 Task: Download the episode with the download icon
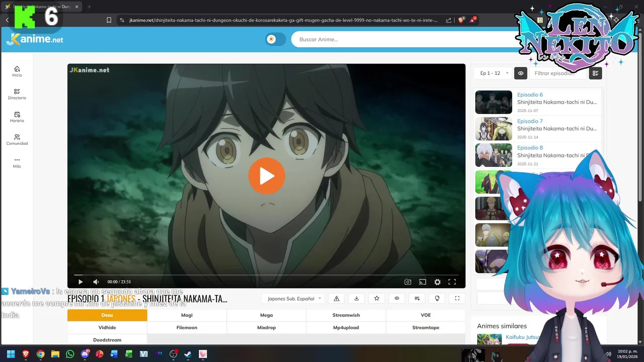click(x=357, y=299)
